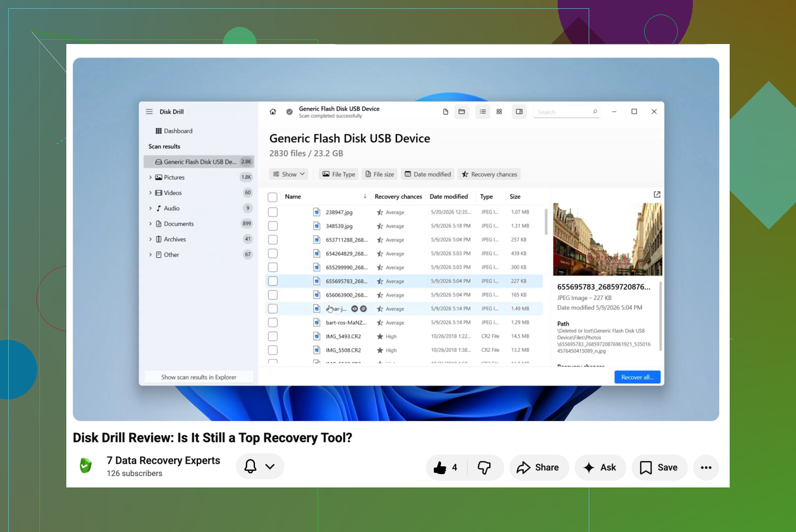Image resolution: width=796 pixels, height=532 pixels.
Task: Click the 7 Data Recovery Experts channel avatar
Action: coord(86,466)
